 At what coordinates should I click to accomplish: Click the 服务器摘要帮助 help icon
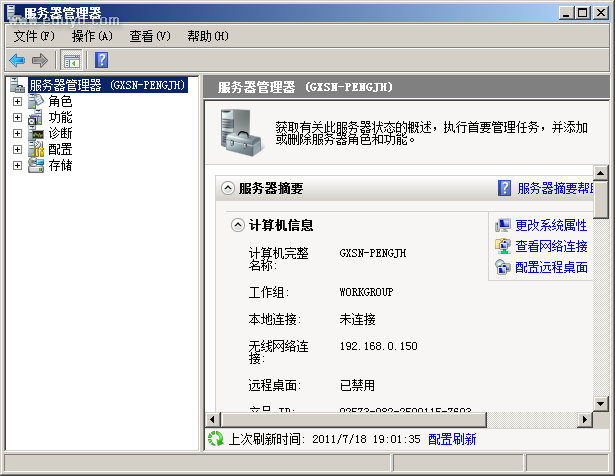point(505,188)
